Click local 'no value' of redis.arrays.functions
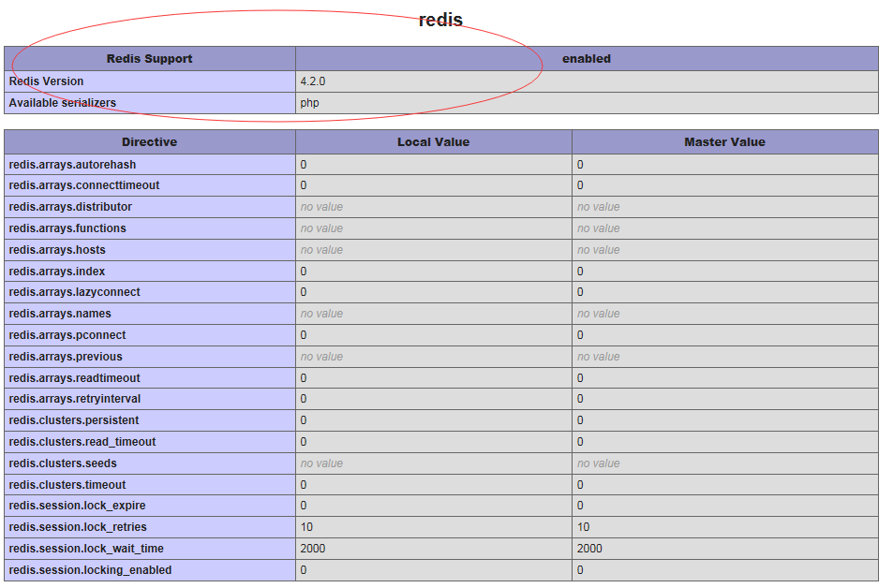Screen dimensions: 893x588 [321, 228]
